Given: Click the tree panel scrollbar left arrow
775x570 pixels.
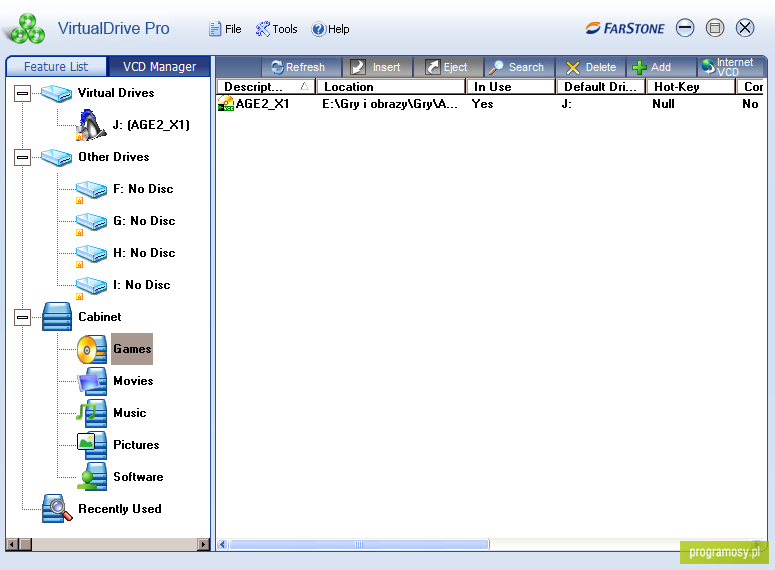Looking at the screenshot, I should pyautogui.click(x=12, y=545).
